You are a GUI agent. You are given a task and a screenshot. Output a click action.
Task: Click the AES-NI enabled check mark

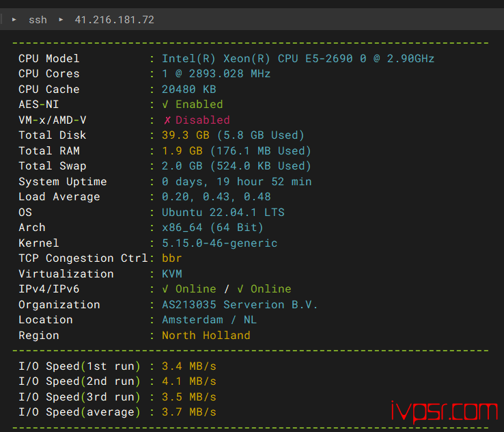[x=165, y=105]
